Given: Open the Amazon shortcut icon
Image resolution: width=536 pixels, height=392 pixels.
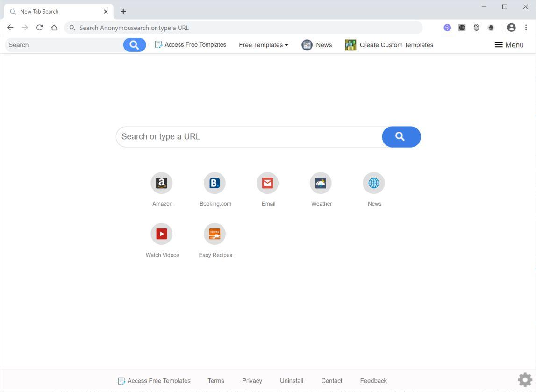Looking at the screenshot, I should coord(162,183).
